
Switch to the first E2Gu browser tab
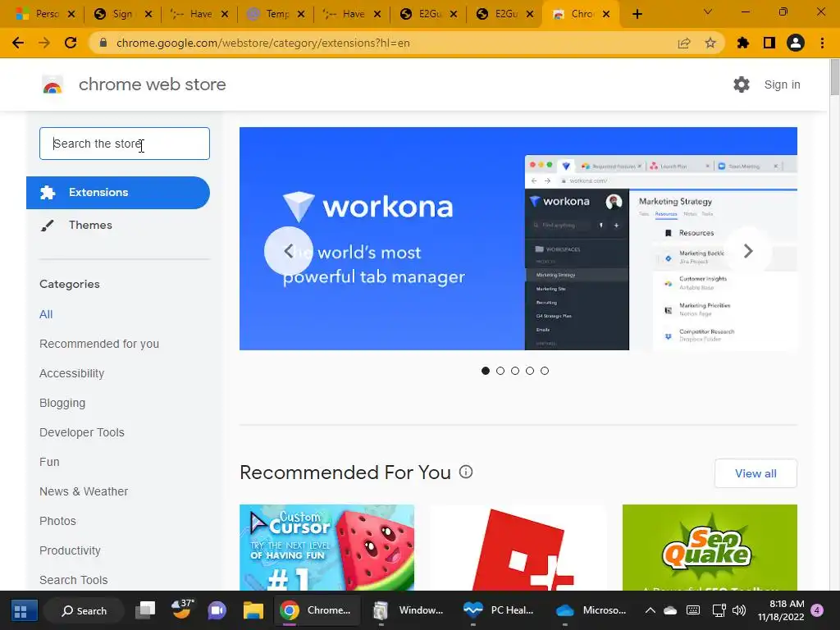428,14
